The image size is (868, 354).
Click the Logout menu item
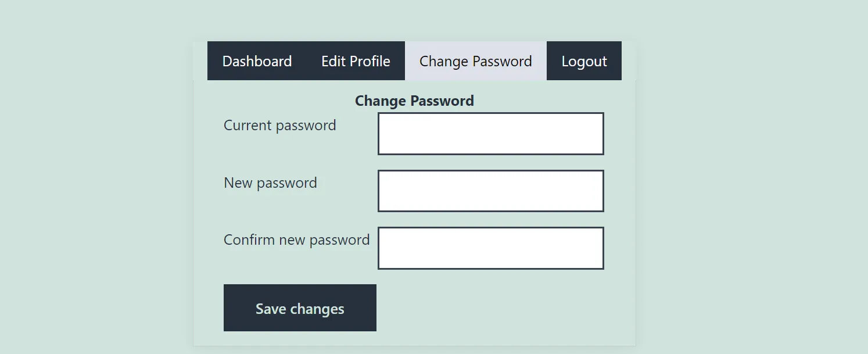point(584,61)
